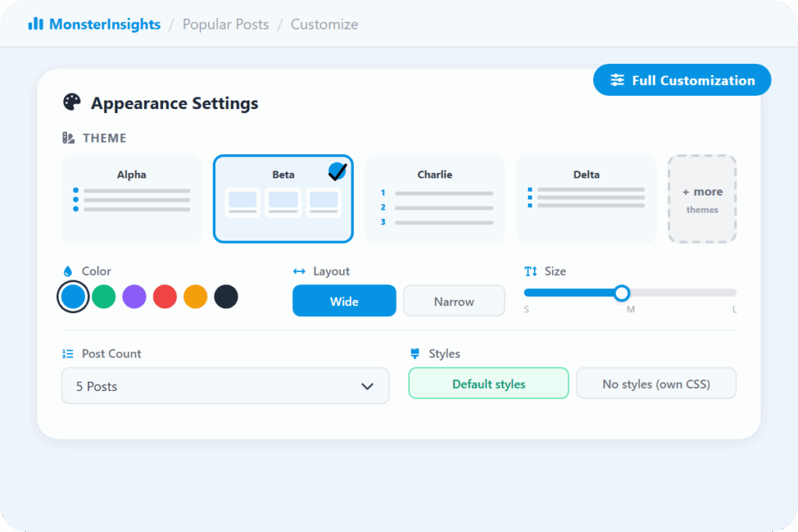Click the water droplet Color icon
The image size is (798, 532).
68,271
